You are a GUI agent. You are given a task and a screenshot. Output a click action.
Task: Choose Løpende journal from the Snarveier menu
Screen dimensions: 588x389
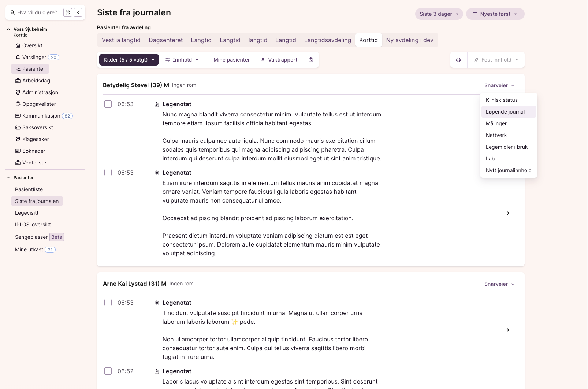click(x=505, y=112)
